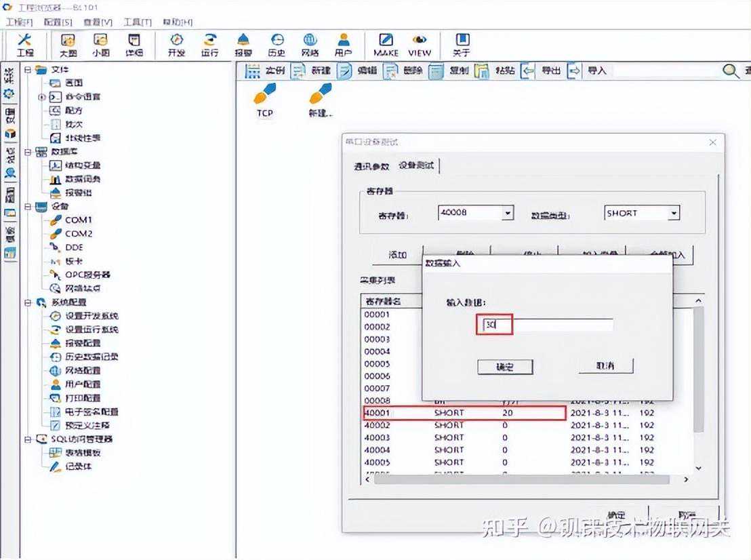751x560 pixels.
Task: Open the 报警 alarm bell icon
Action: coord(243,45)
